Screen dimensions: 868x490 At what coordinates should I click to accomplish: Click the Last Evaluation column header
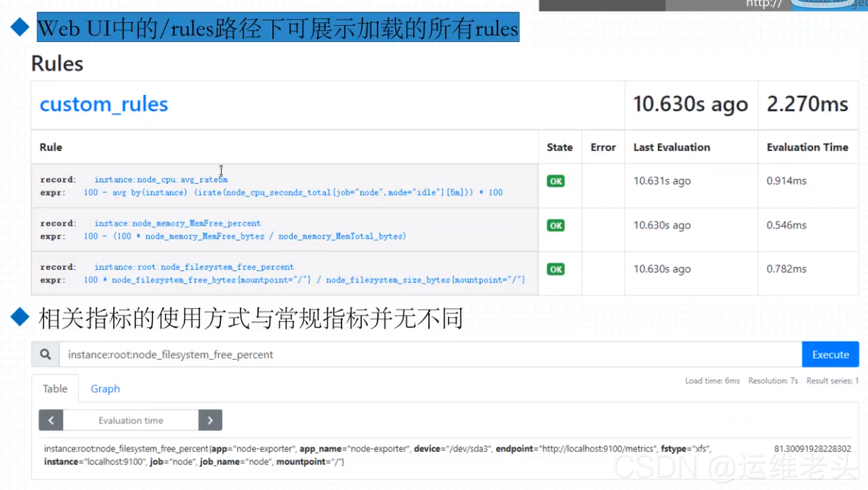671,147
